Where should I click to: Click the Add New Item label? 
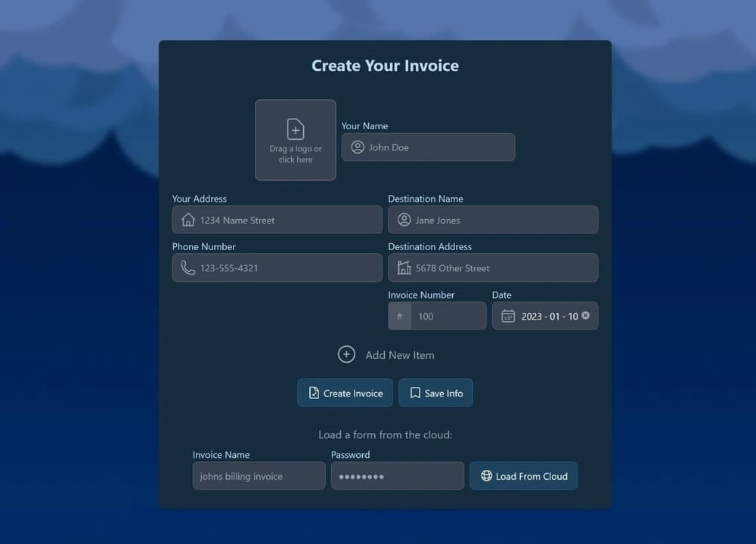pos(400,355)
